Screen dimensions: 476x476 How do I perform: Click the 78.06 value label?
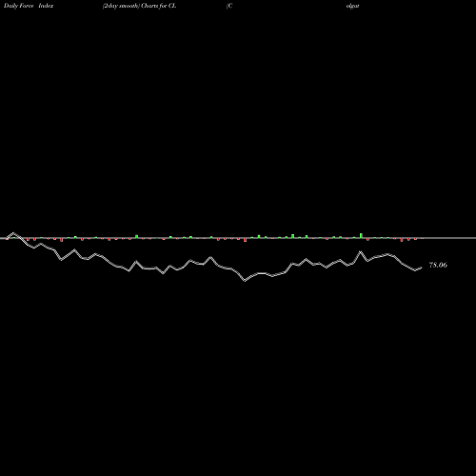click(438, 265)
